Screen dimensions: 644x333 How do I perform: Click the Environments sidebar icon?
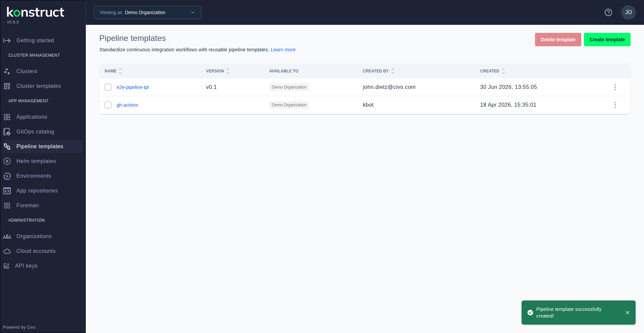(x=7, y=176)
